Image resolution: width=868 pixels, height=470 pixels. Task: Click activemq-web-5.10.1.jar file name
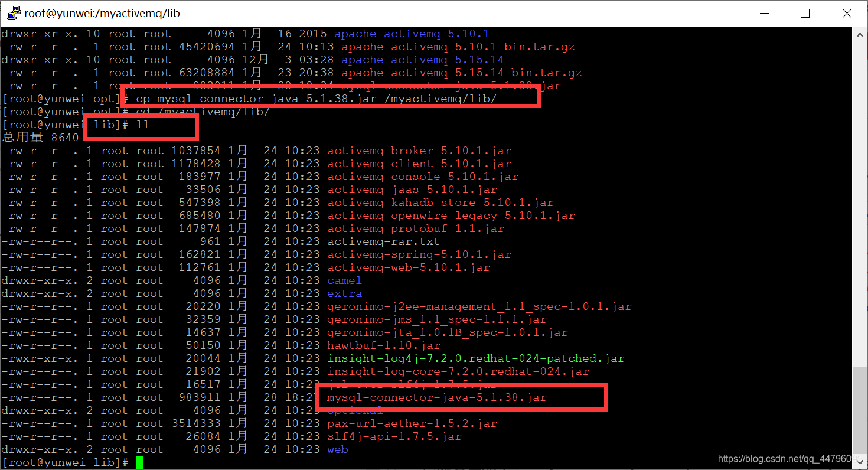pyautogui.click(x=408, y=267)
